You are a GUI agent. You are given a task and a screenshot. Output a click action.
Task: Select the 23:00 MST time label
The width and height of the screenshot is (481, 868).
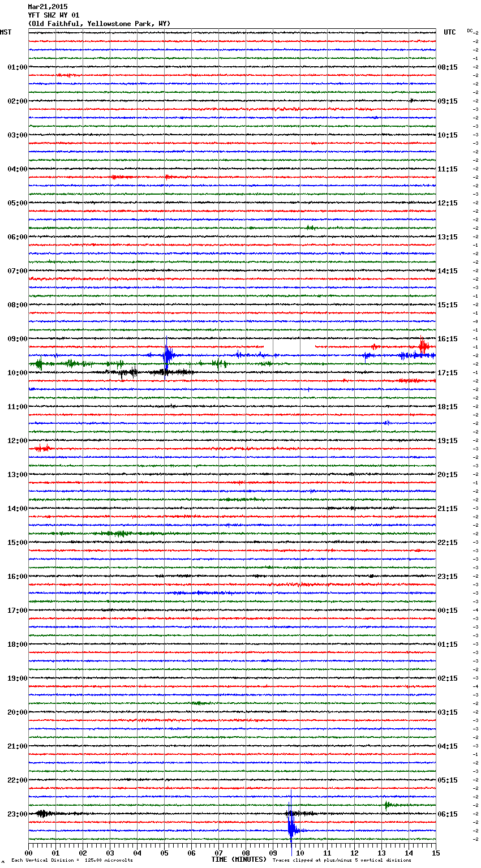point(18,814)
